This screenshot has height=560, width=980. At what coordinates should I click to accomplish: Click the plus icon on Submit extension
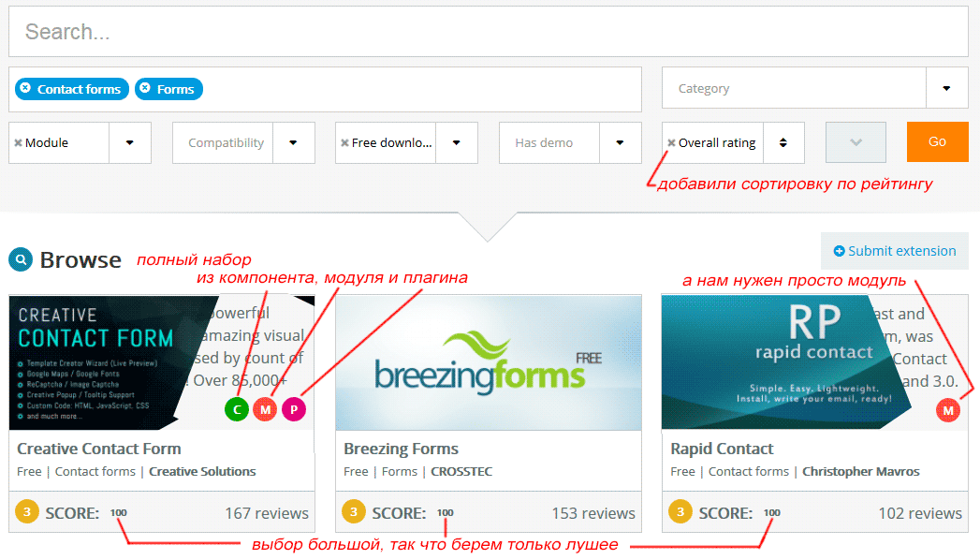pyautogui.click(x=840, y=251)
